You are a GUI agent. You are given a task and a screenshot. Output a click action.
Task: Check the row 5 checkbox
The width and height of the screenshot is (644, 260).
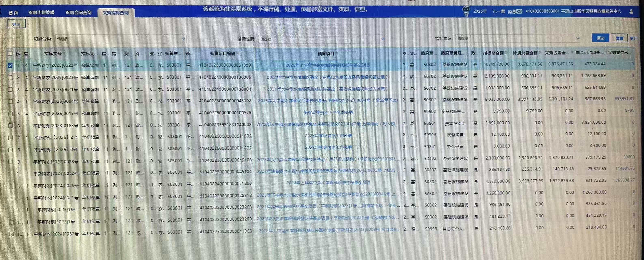pos(11,114)
